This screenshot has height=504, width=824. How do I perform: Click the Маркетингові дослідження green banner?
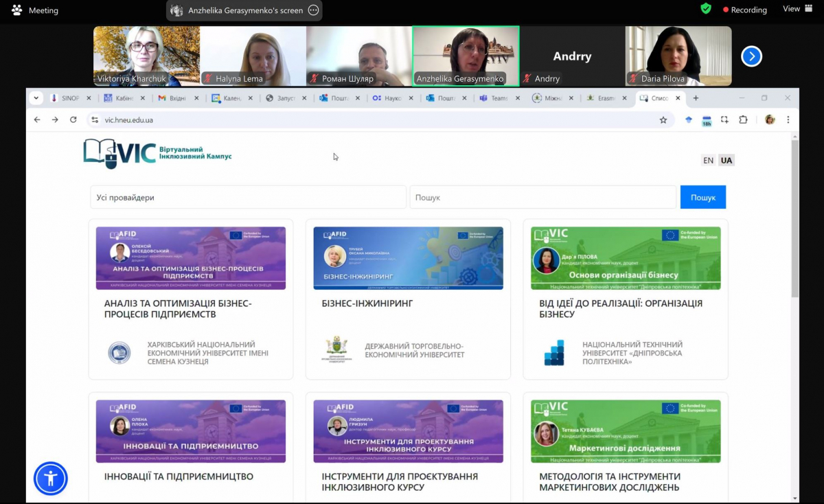coord(626,431)
